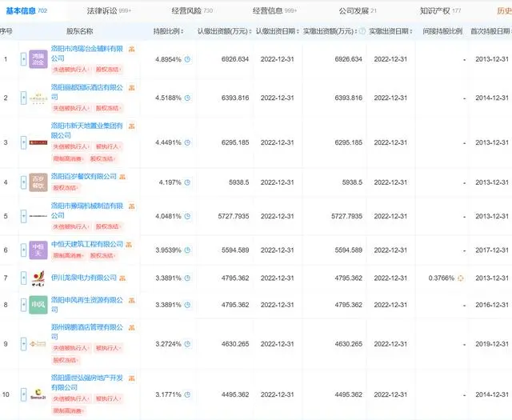512x420 pixels.
Task: Click the orange chain icon next to 0.3766%
Action: (461, 278)
